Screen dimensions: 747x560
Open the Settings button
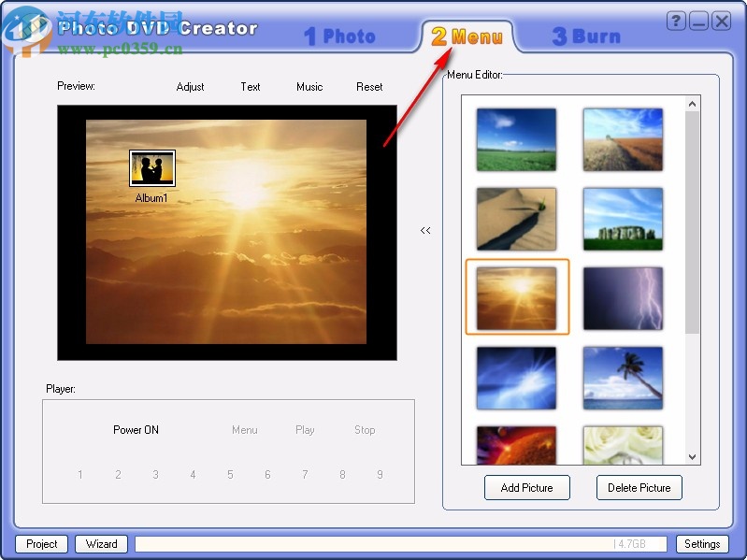pos(702,544)
